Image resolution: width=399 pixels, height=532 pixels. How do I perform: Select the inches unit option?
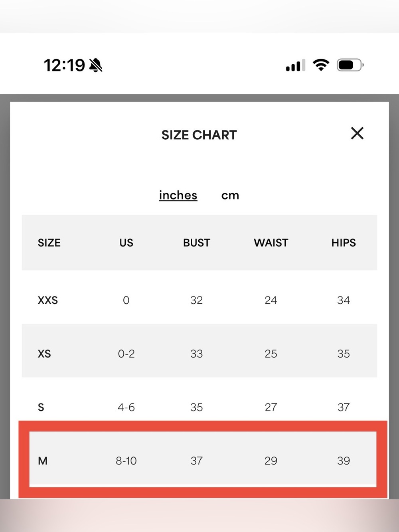[178, 195]
